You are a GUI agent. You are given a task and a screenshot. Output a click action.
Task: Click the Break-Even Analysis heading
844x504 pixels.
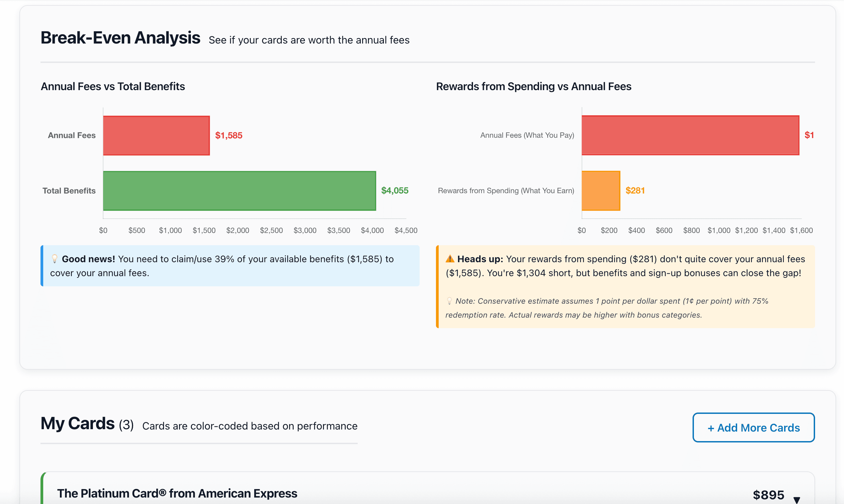120,38
